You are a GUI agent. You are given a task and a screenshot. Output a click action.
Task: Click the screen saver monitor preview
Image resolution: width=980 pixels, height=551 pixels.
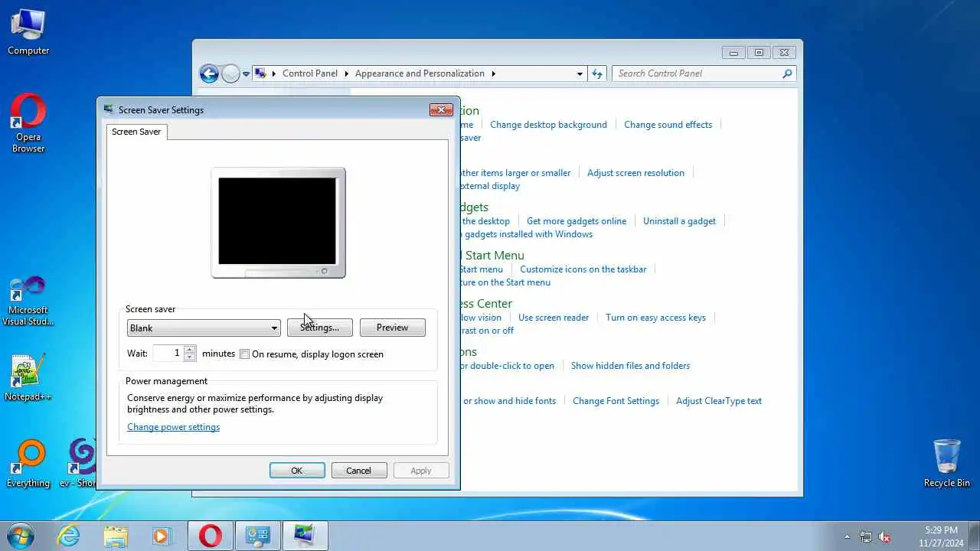[x=278, y=222]
